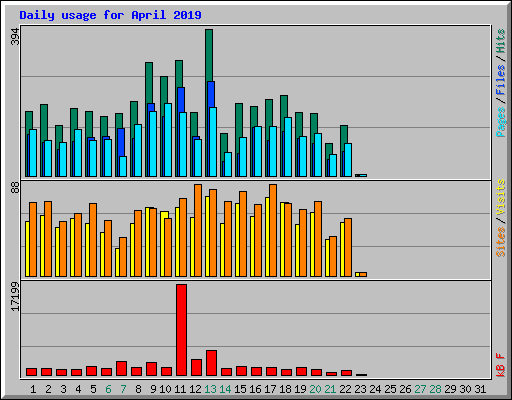The height and width of the screenshot is (400, 512).
Task: Click day label 17 on the x-axis
Action: [x=270, y=389]
